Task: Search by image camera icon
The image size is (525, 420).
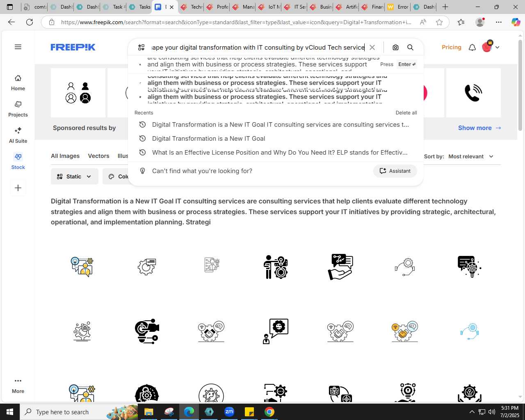Action: 395,47
